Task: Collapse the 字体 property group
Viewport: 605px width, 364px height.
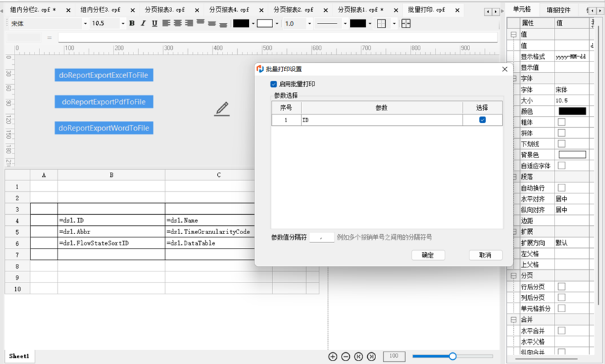Action: pos(513,79)
